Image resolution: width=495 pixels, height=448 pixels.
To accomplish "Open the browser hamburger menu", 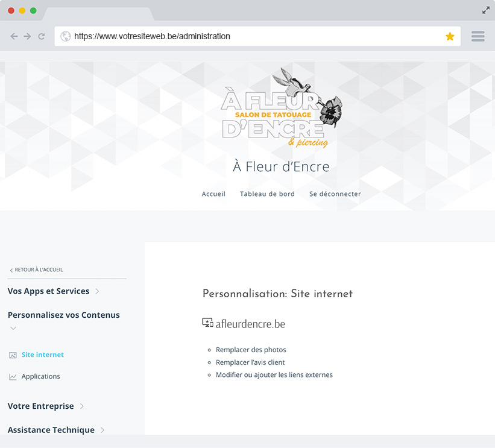I will coord(478,36).
